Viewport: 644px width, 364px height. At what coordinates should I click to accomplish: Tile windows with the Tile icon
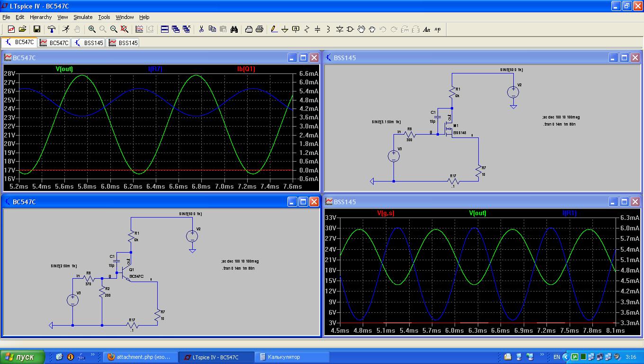pos(165,29)
